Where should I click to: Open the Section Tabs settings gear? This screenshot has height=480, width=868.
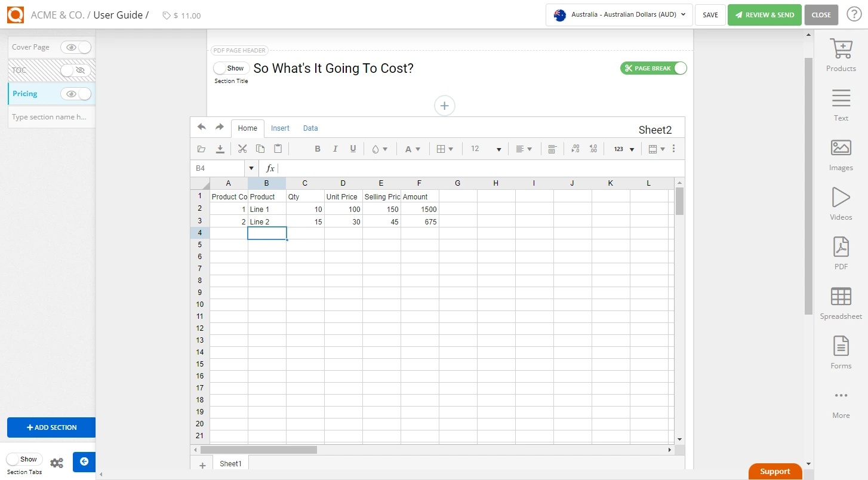pyautogui.click(x=57, y=461)
